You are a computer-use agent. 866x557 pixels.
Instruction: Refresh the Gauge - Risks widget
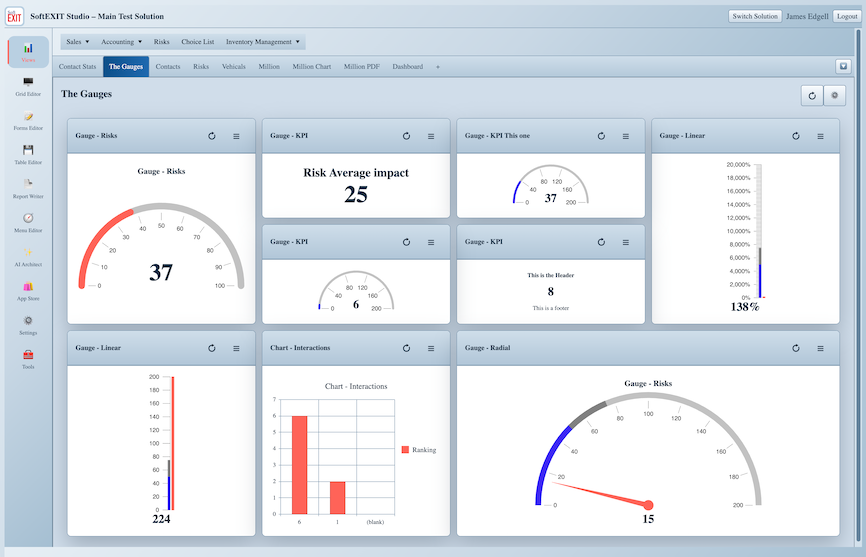[x=212, y=136]
